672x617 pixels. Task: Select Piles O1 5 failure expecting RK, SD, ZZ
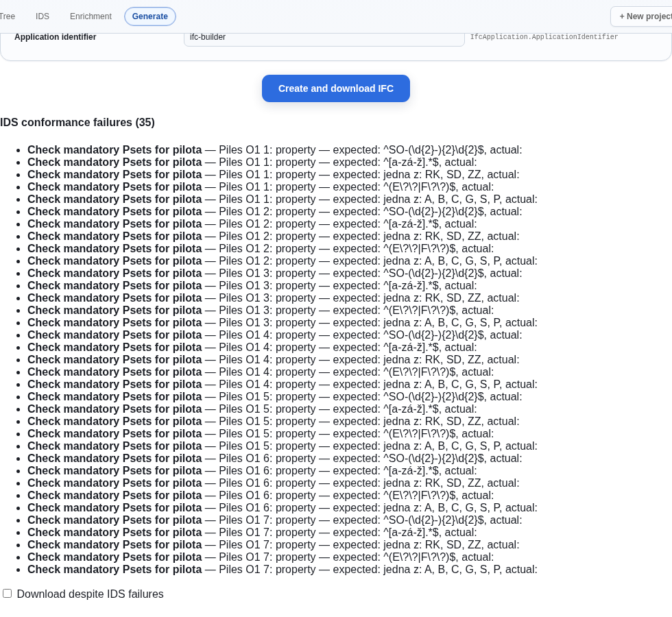(274, 422)
